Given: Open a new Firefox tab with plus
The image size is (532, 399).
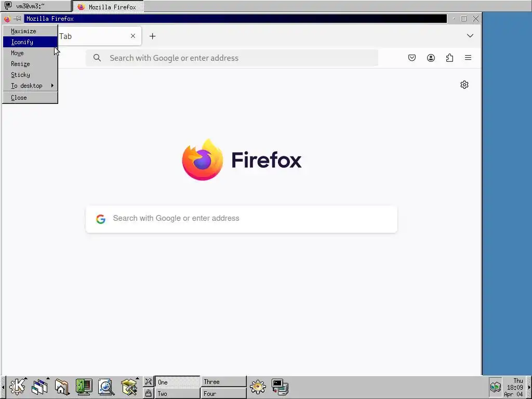Looking at the screenshot, I should coord(153,36).
